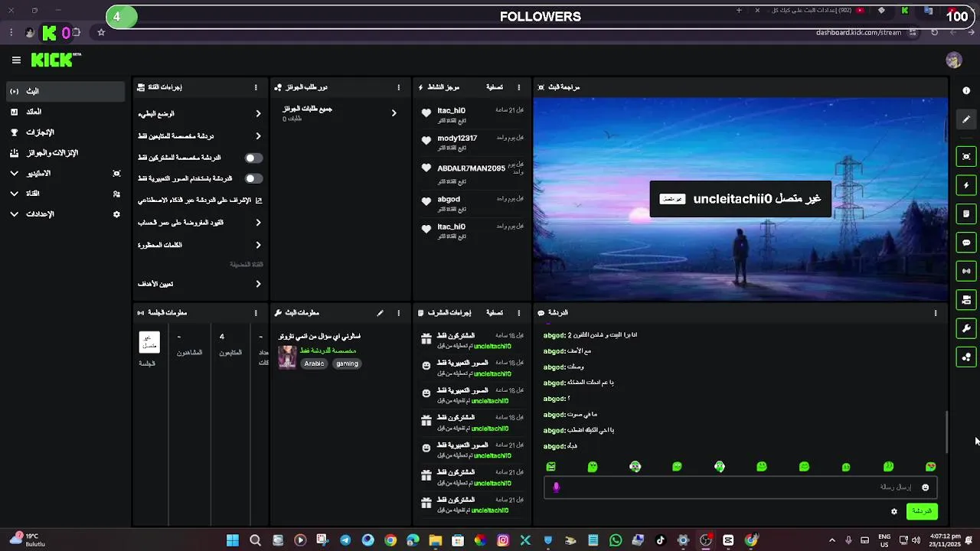Click the heart icon next to mody12317

(x=426, y=141)
